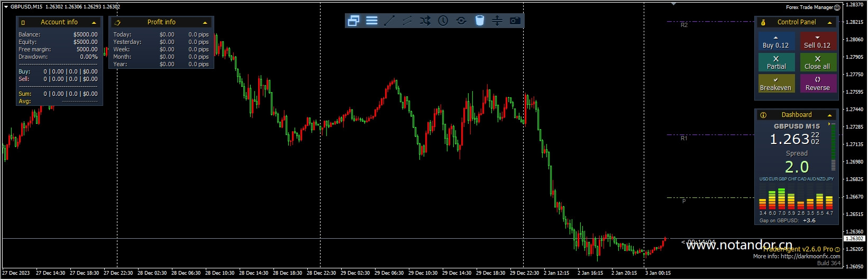Collapse the Profit info panel
The height and width of the screenshot is (280, 868).
[205, 23]
